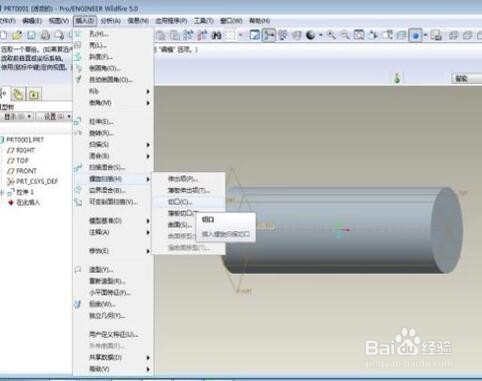Open the 文件(F) menu
This screenshot has height=381, width=482.
coord(7,21)
